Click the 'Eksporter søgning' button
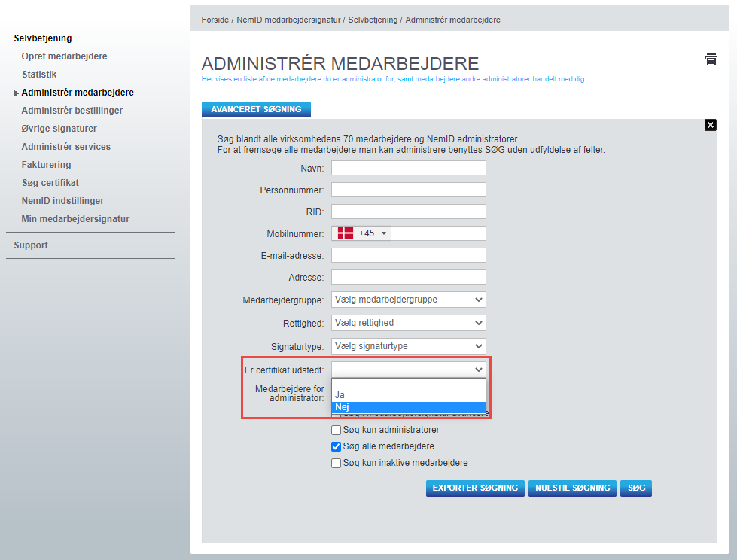 coord(475,488)
